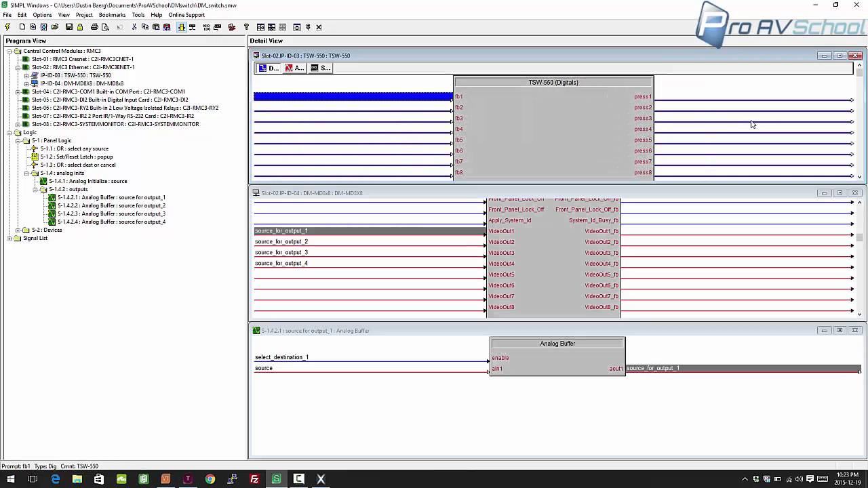Click the A... analogs button in TSW-550 window

(294, 68)
